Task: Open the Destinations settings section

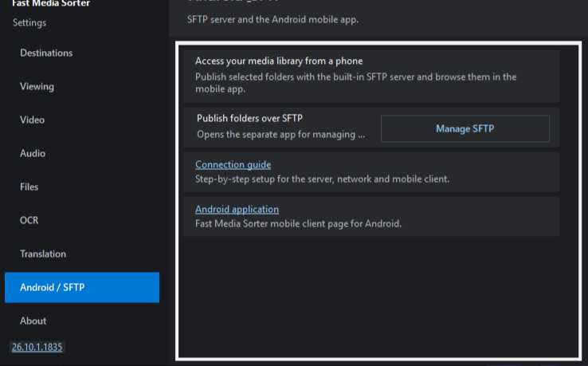Action: (x=82, y=53)
